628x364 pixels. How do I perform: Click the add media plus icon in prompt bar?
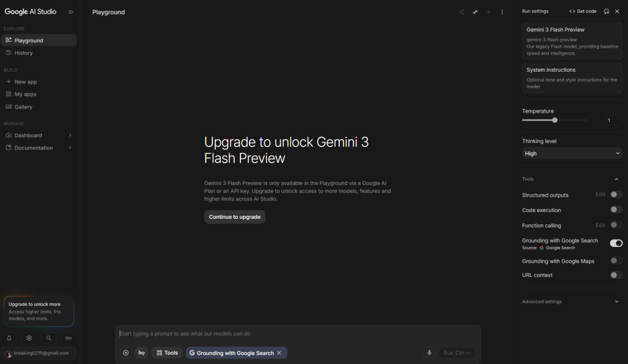[x=126, y=353]
